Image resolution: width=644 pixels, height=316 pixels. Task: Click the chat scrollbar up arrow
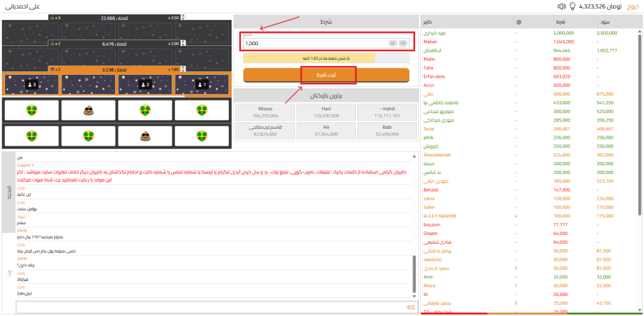(x=414, y=156)
